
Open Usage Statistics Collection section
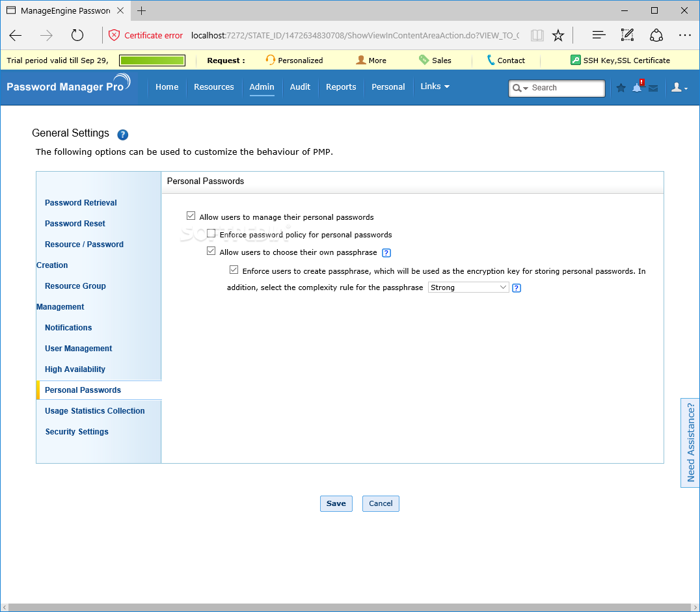(94, 411)
